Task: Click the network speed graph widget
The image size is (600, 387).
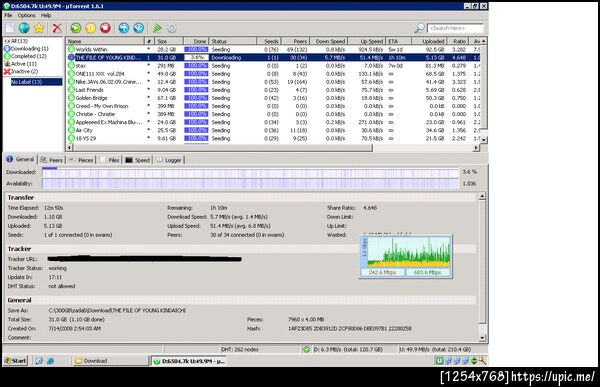Action: [406, 256]
